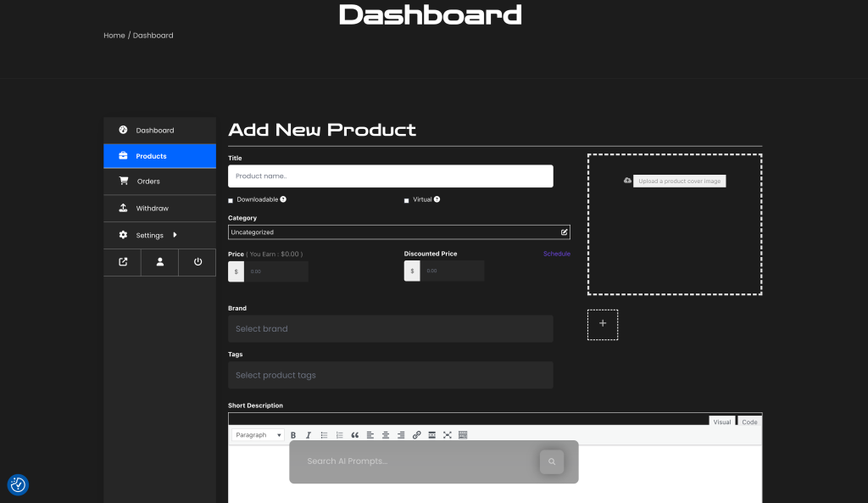
Task: Expand the Settings submenu arrow
Action: click(175, 235)
